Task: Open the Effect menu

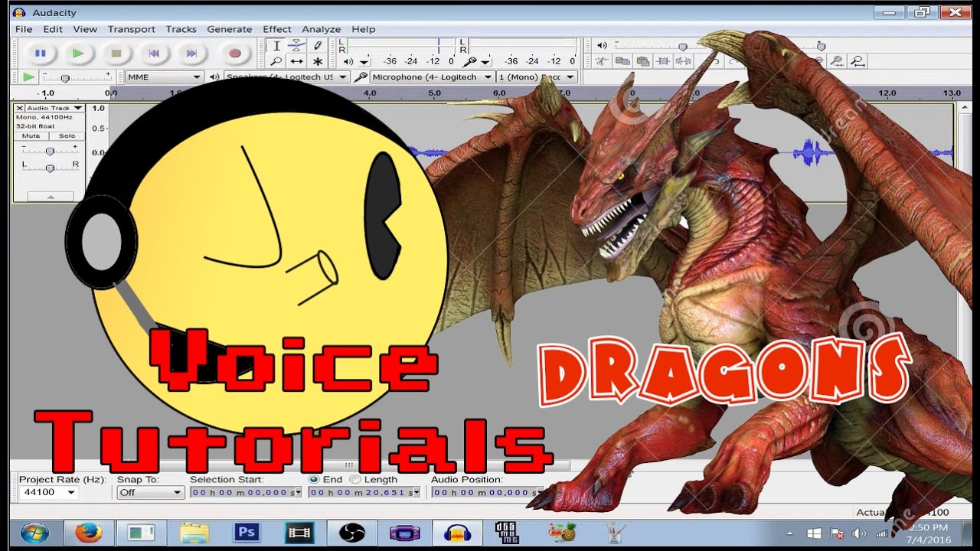Action: click(277, 29)
